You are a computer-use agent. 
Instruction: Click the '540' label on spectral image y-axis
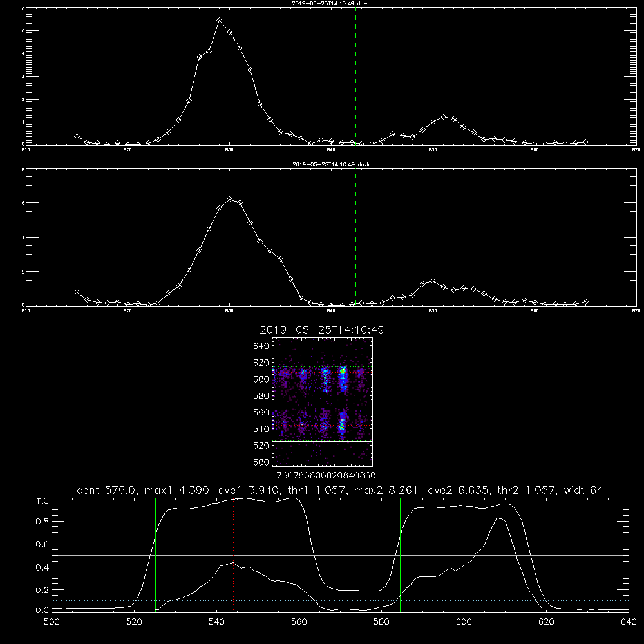pos(261,429)
